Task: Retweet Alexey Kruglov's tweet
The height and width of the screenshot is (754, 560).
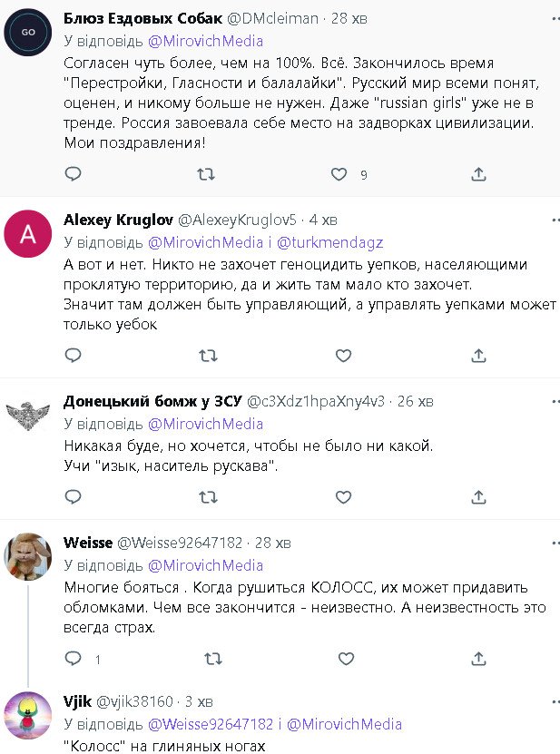Action: tap(207, 353)
